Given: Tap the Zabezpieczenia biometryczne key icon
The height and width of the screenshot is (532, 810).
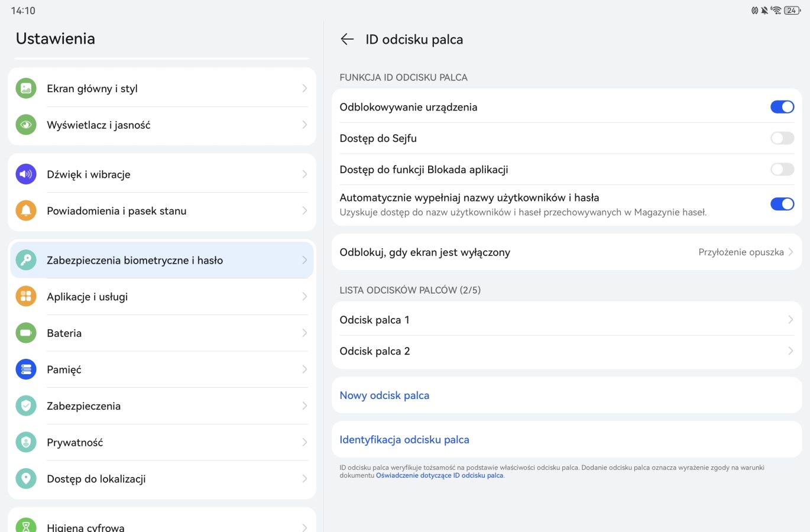Looking at the screenshot, I should click(x=26, y=260).
